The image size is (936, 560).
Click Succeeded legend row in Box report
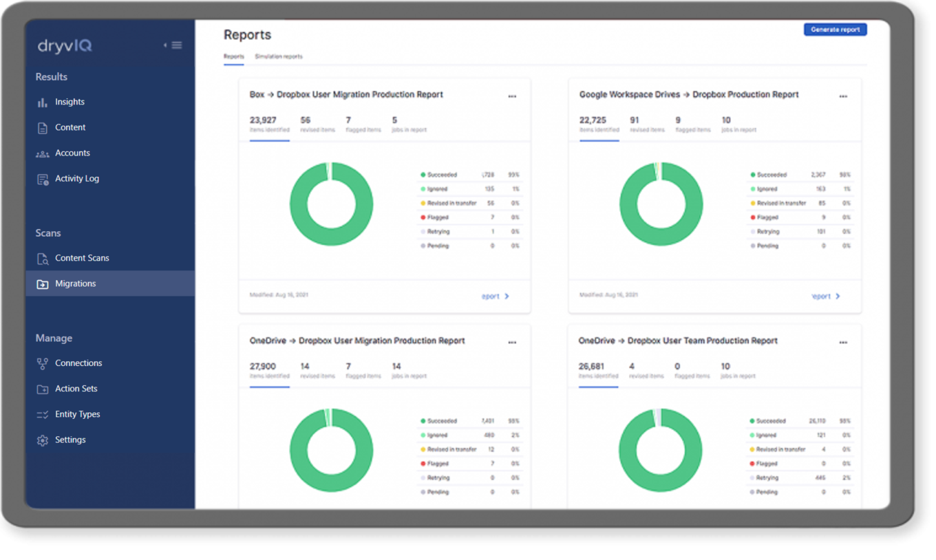470,175
